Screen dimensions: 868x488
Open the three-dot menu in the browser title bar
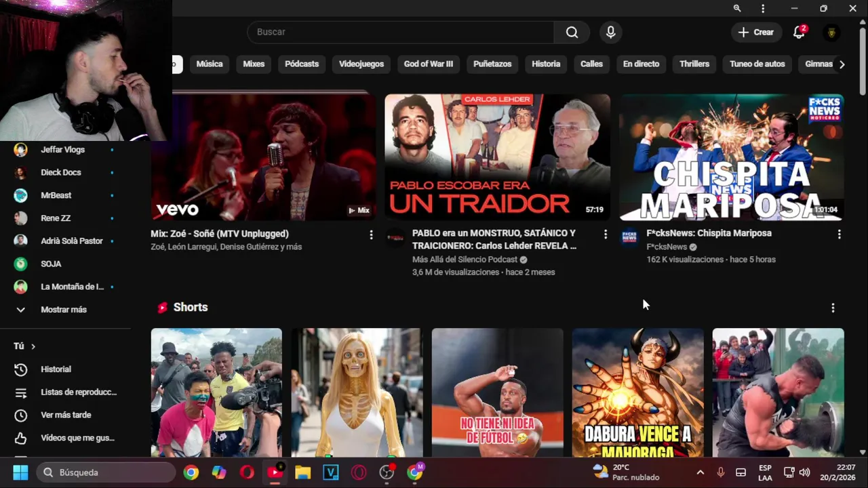tap(763, 8)
